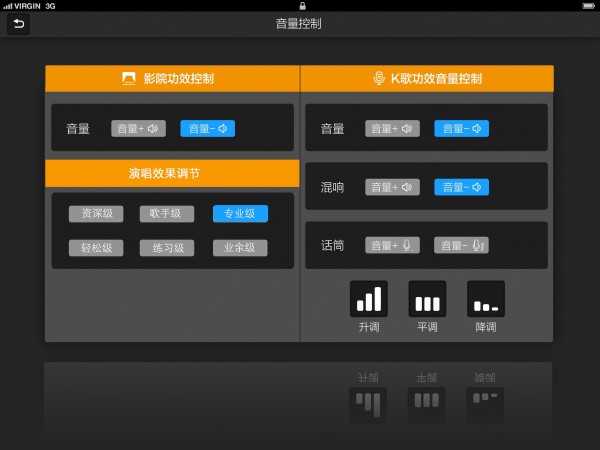Decrease 混响 reverb with 音量- button

(x=461, y=187)
